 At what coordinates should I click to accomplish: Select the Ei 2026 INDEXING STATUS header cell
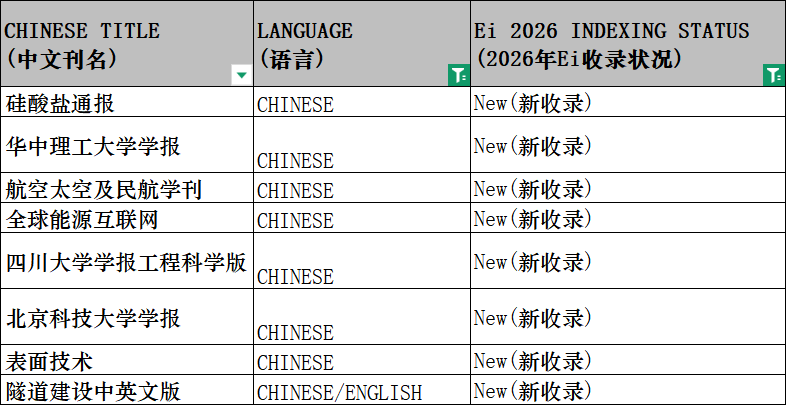click(x=628, y=44)
